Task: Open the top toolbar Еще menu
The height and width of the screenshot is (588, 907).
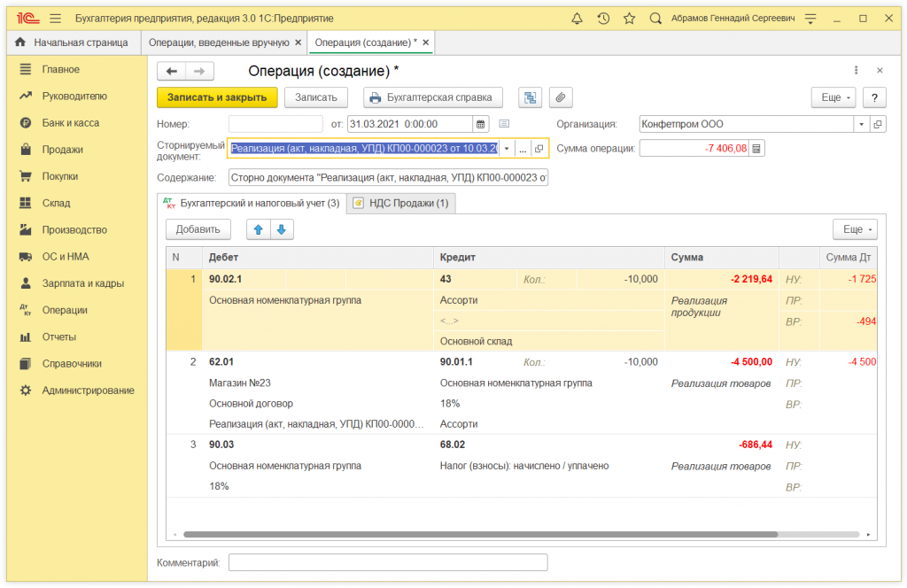Action: tap(833, 97)
